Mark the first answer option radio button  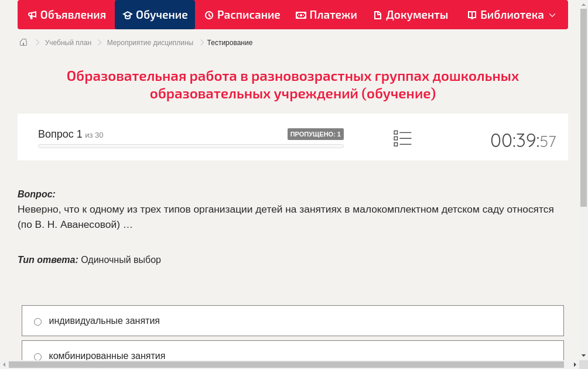tap(37, 321)
